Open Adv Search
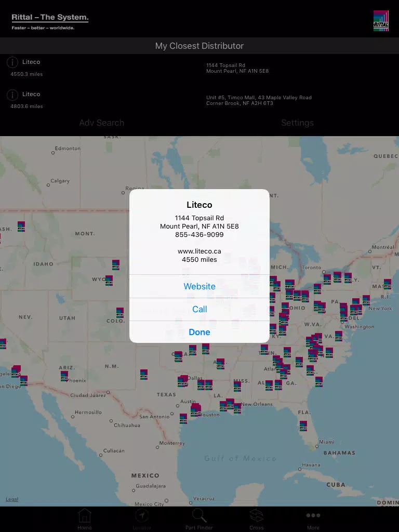This screenshot has height=532, width=399. click(x=101, y=123)
